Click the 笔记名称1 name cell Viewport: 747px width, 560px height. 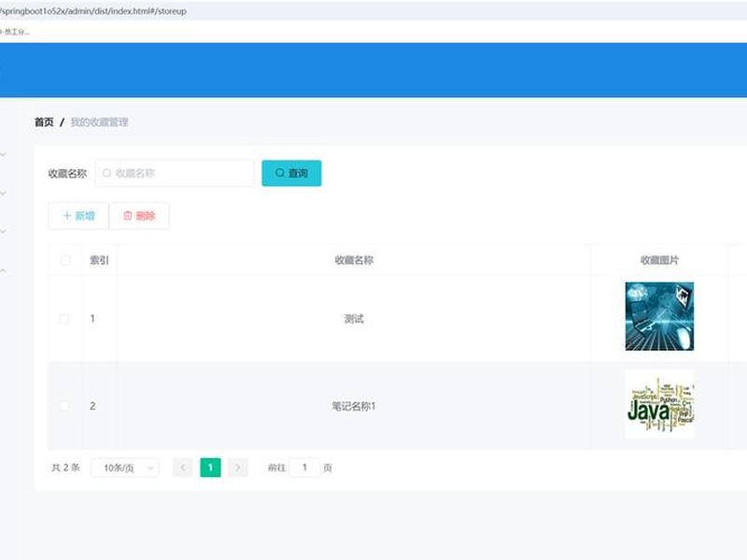click(354, 406)
